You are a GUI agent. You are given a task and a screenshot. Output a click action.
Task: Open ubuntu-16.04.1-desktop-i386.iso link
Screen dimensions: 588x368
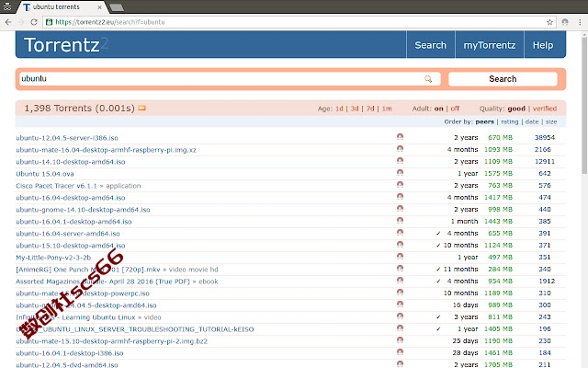click(x=70, y=353)
